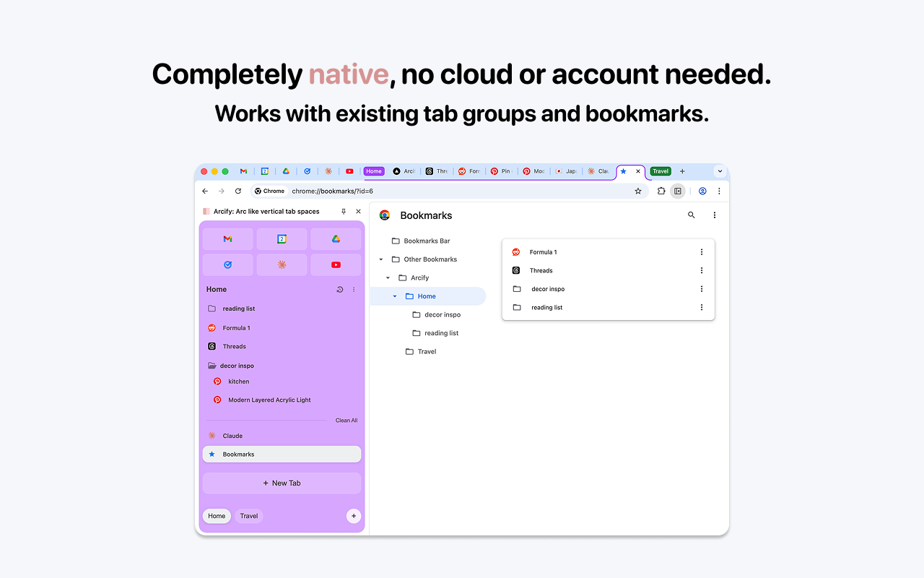
Task: Open the Bookmarks manager organize menu
Action: [715, 215]
